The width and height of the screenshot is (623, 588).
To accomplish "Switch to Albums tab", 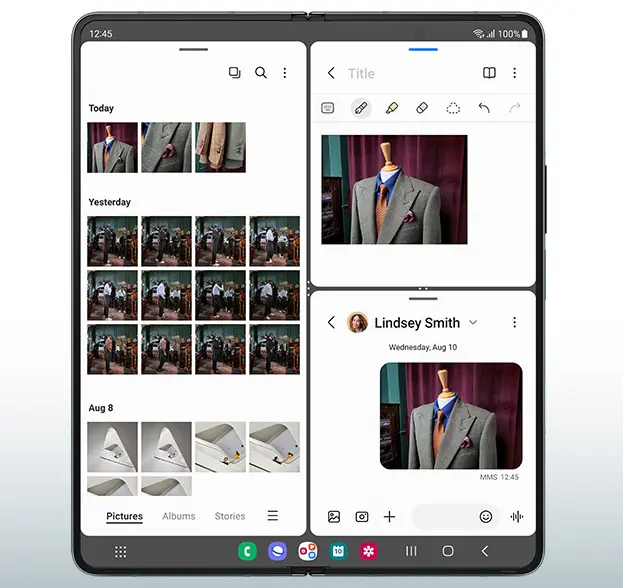I will [x=179, y=516].
